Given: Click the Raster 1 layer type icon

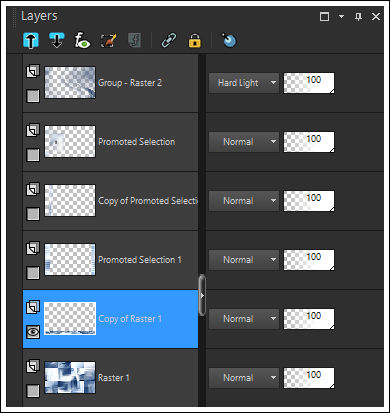Looking at the screenshot, I should [33, 366].
